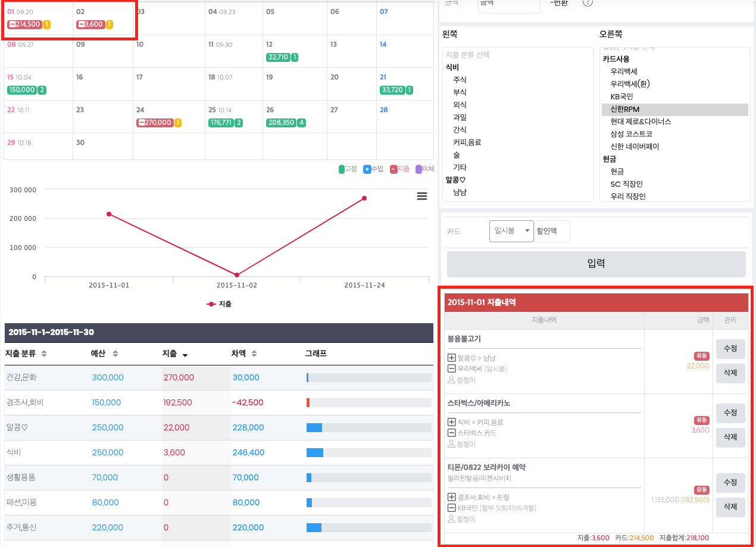Click the help question mark icon
Image resolution: width=756 pixels, height=547 pixels.
click(x=588, y=2)
